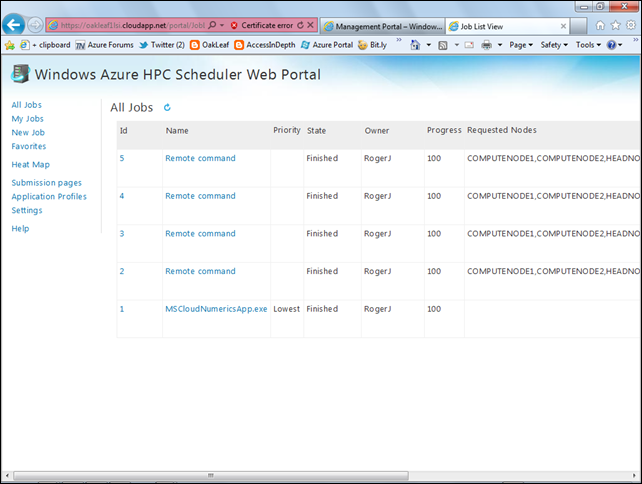Open My Jobs in sidebar

coord(27,119)
